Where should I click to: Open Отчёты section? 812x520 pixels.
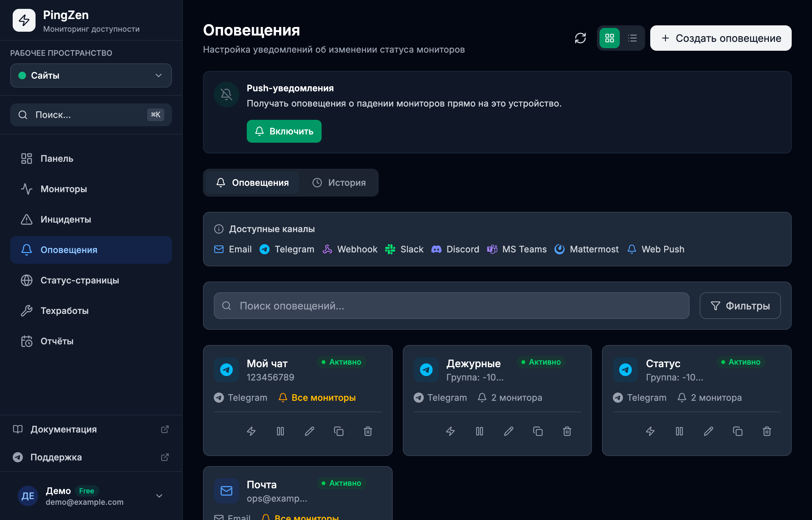click(91, 341)
